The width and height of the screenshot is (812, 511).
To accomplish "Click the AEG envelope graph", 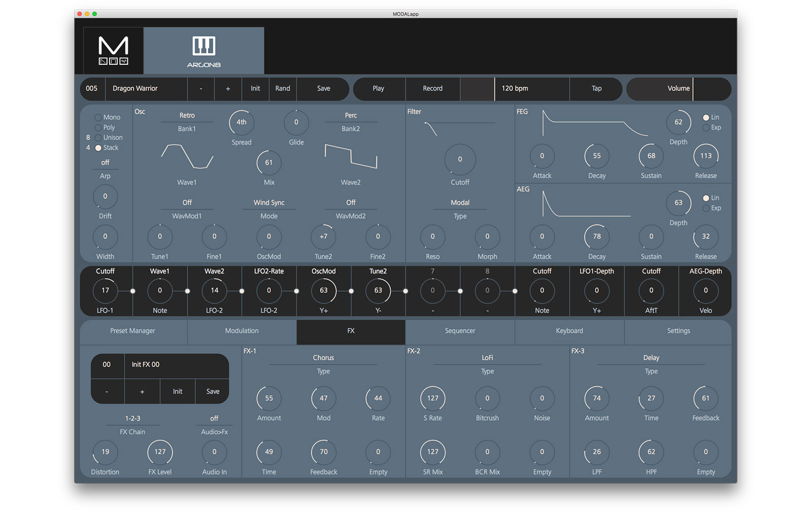I will pyautogui.click(x=586, y=203).
